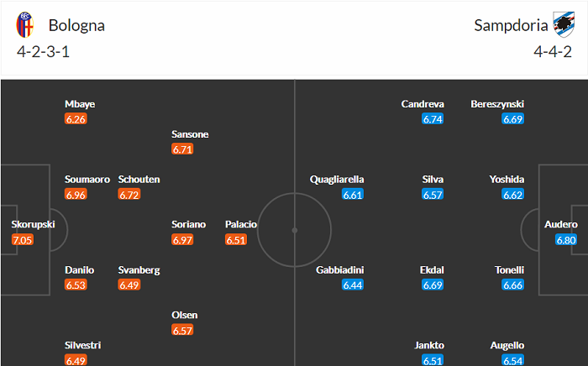Open Quagliarella's player details
This screenshot has width=588, height=366.
(x=337, y=179)
